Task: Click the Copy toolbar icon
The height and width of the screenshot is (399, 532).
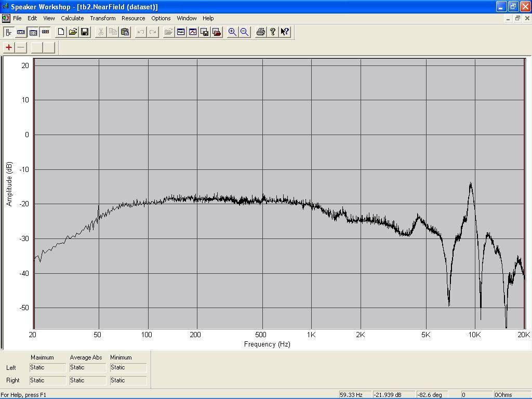Action: pos(113,32)
